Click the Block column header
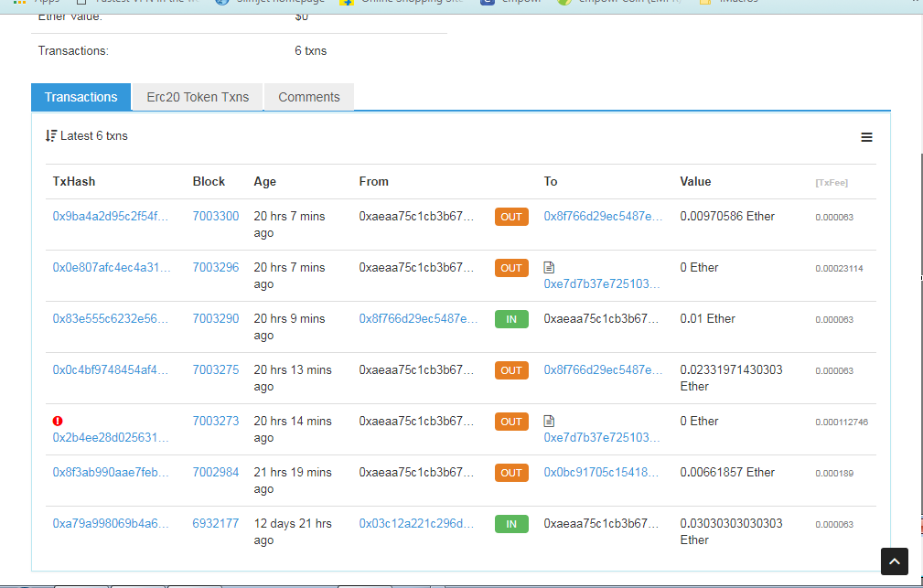 (209, 181)
